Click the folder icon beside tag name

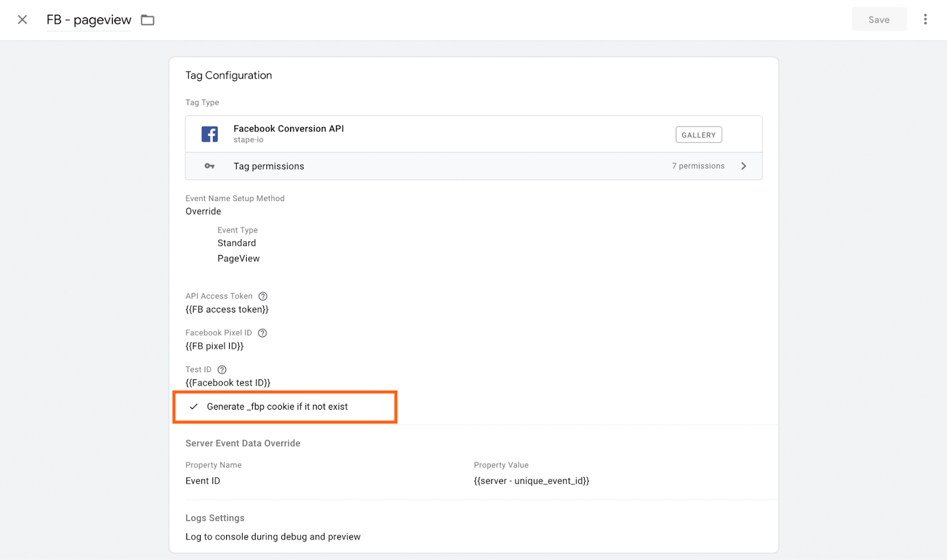point(147,20)
